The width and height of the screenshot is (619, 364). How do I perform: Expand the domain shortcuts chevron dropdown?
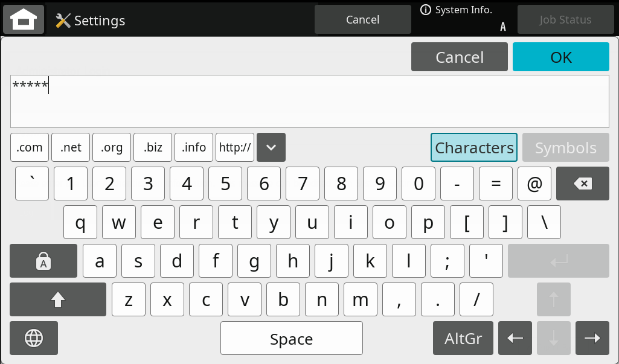tap(271, 147)
